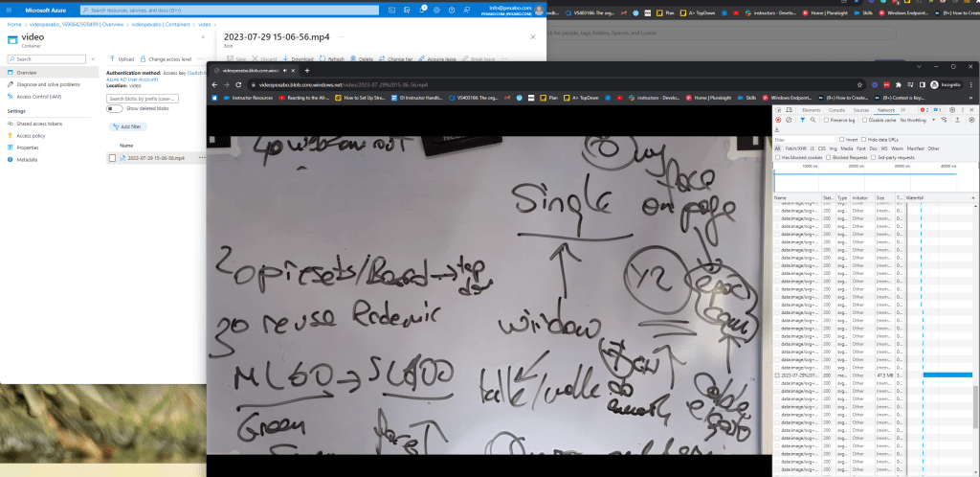Check Hide data URLs checkbox
Screen dimensions: 980x477
click(x=864, y=140)
